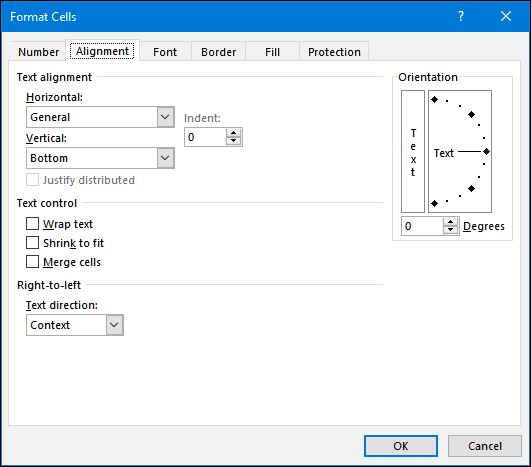The width and height of the screenshot is (531, 467).
Task: Decrease the Indent value with down arrow
Action: 233,141
